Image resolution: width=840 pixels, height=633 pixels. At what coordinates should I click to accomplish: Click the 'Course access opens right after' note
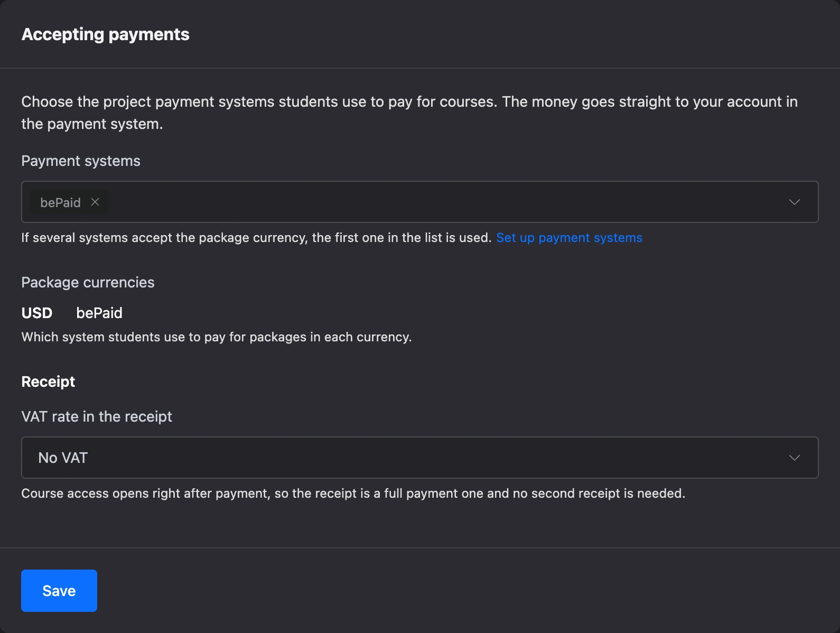[x=353, y=494]
